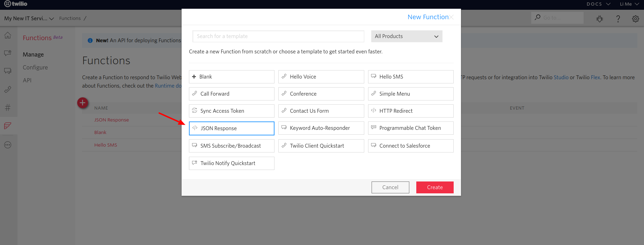Select the Configure sidebar item
Screen dimensions: 644x245
coord(35,67)
